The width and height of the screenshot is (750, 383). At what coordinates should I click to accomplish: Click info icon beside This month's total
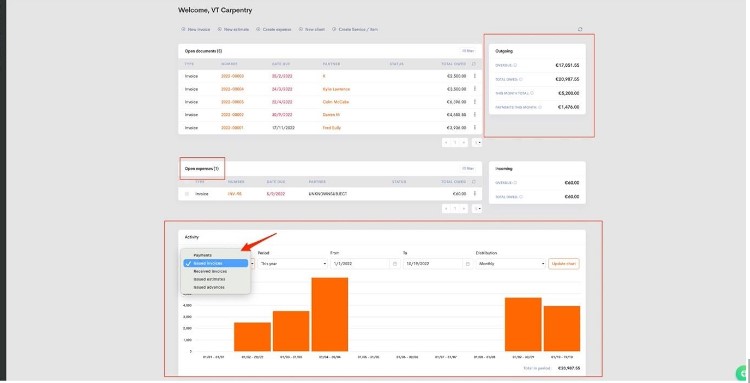(x=532, y=93)
